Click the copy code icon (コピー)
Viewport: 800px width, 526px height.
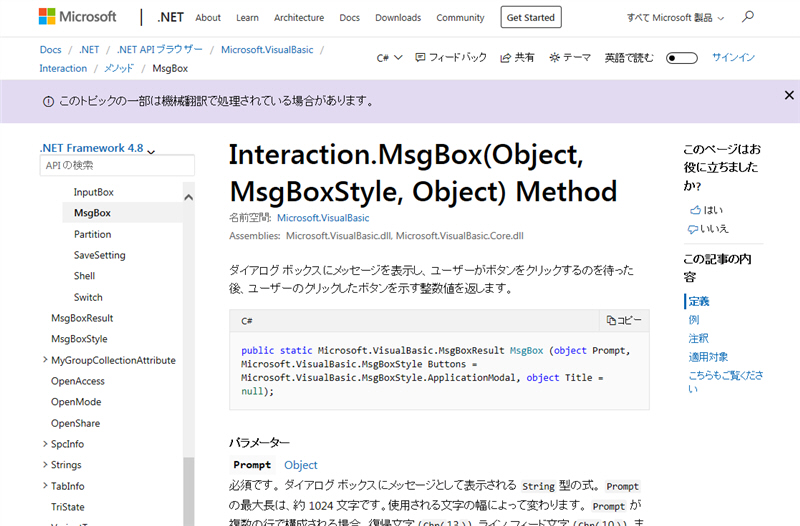[611, 321]
